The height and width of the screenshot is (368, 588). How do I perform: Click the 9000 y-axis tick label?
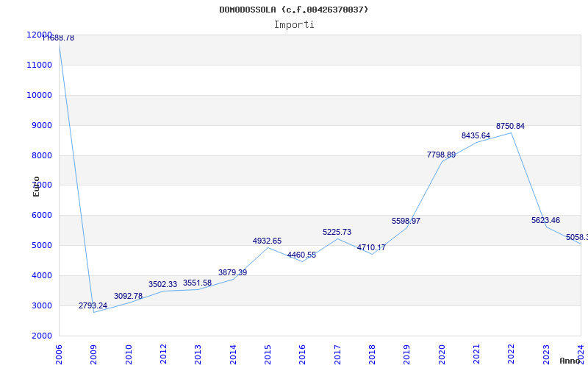42,125
